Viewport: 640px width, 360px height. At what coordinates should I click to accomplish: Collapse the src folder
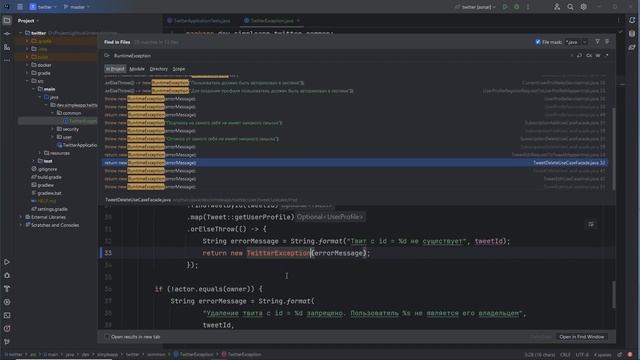coord(27,81)
